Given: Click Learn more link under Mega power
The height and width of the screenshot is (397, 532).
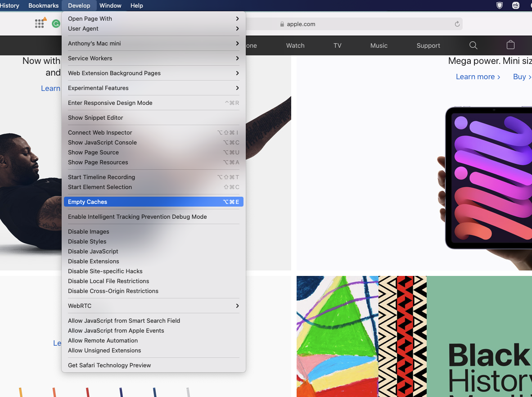Looking at the screenshot, I should pyautogui.click(x=478, y=77).
